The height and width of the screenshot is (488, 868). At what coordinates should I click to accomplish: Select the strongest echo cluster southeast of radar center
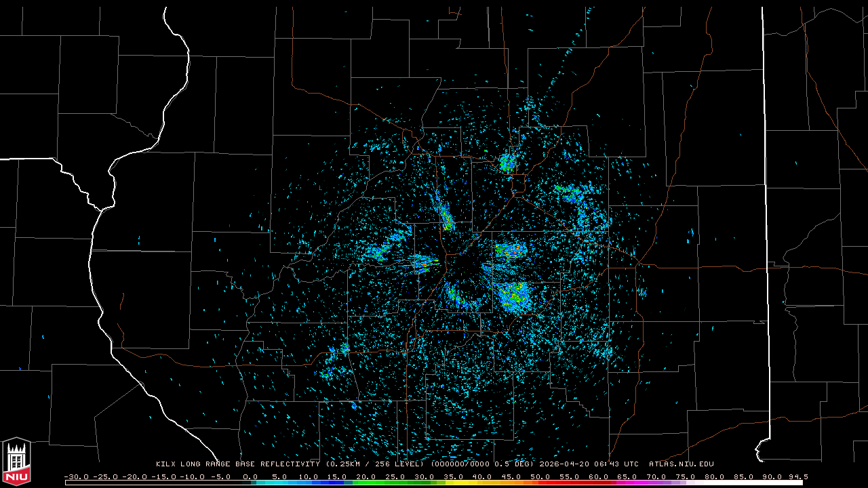(x=513, y=296)
